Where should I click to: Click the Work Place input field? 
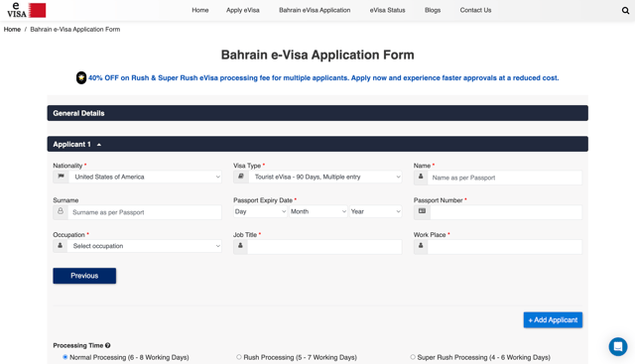[505, 247]
